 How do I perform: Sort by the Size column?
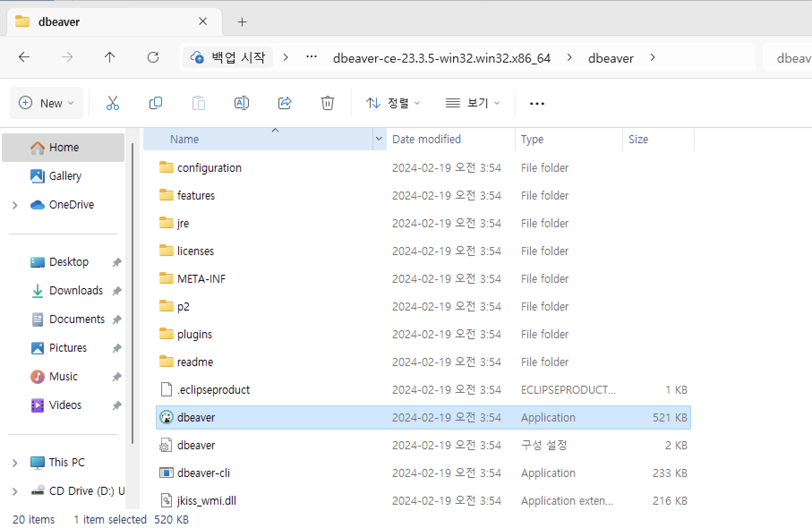pyautogui.click(x=658, y=139)
